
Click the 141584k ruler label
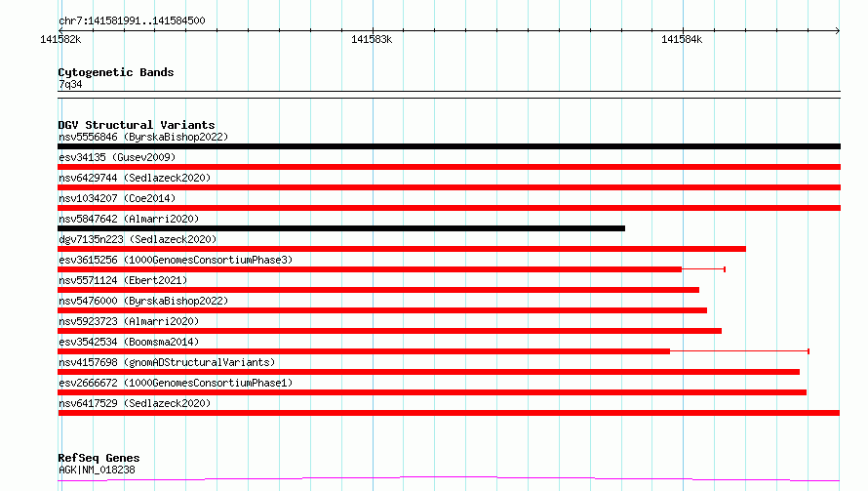682,39
